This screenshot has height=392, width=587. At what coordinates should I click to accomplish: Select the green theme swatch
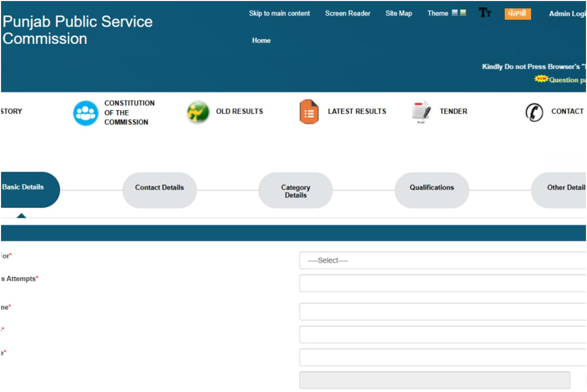coord(463,13)
